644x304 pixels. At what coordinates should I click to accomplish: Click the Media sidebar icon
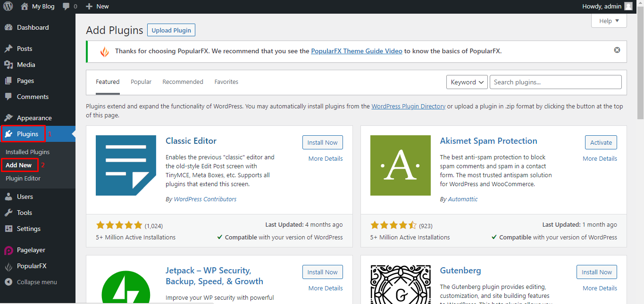8,65
